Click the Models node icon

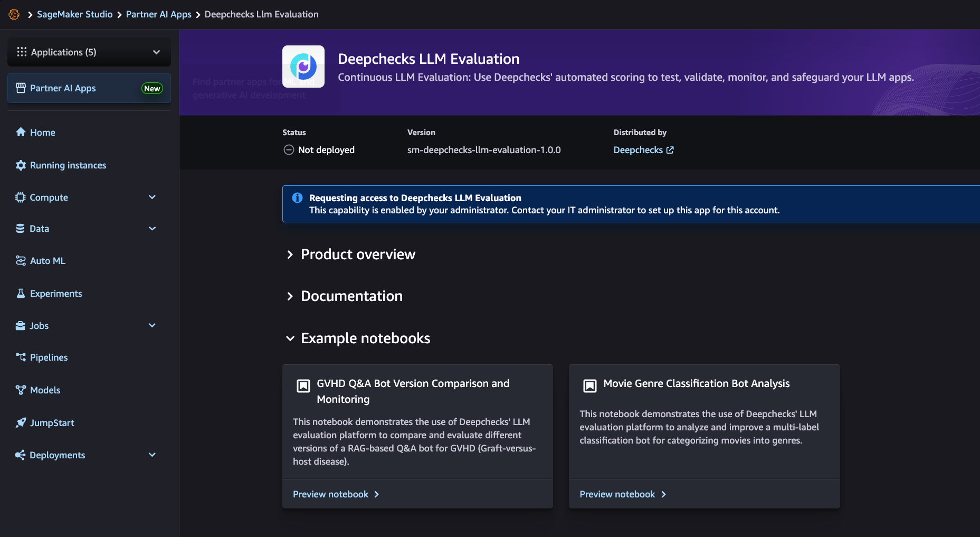[21, 390]
